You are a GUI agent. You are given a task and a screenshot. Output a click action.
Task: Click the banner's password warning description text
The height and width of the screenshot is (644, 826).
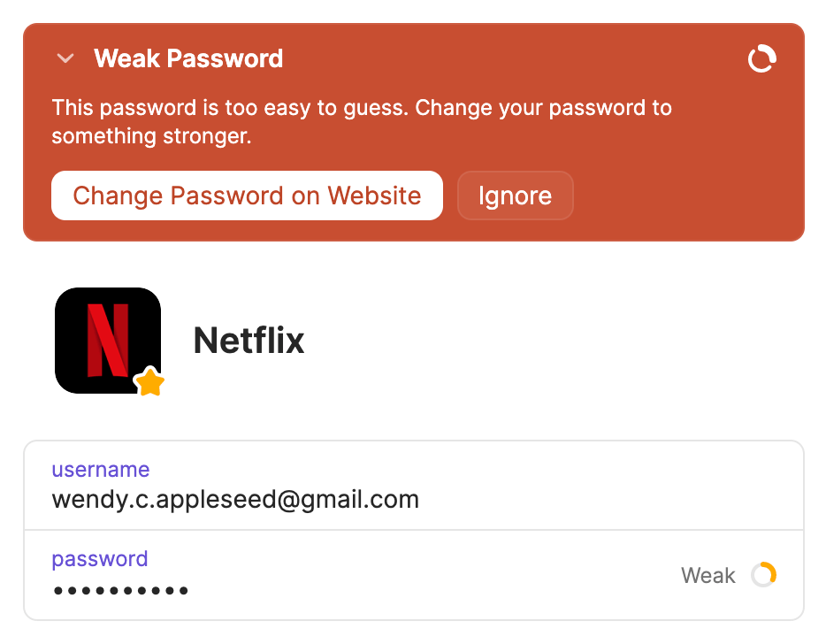point(361,122)
